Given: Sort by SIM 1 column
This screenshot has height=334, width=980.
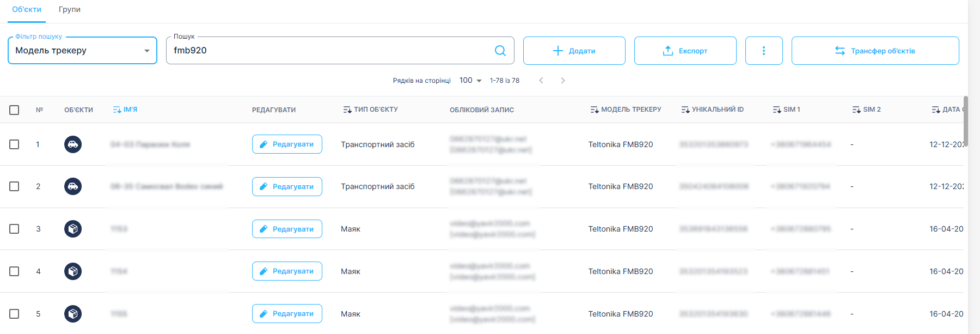Looking at the screenshot, I should click(786, 110).
